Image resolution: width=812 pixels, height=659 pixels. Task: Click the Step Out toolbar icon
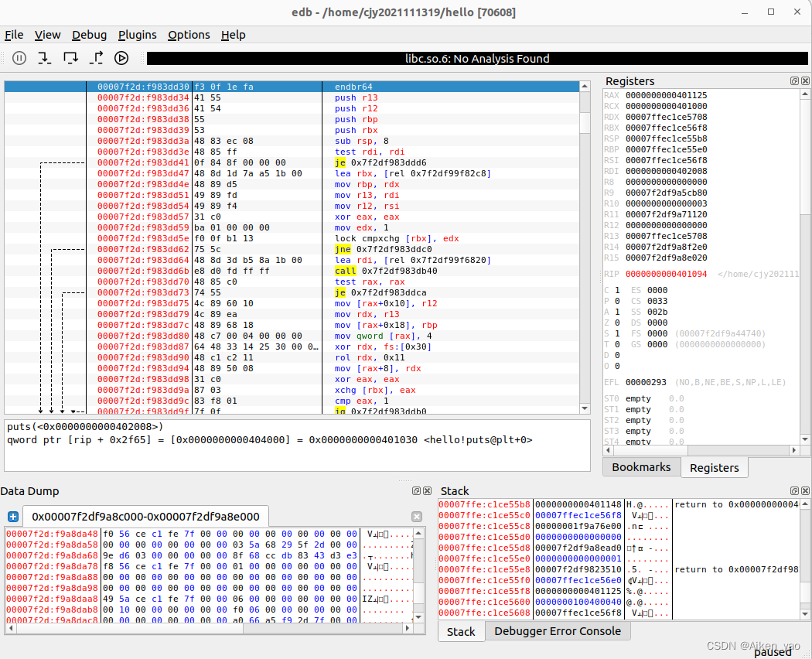97,58
